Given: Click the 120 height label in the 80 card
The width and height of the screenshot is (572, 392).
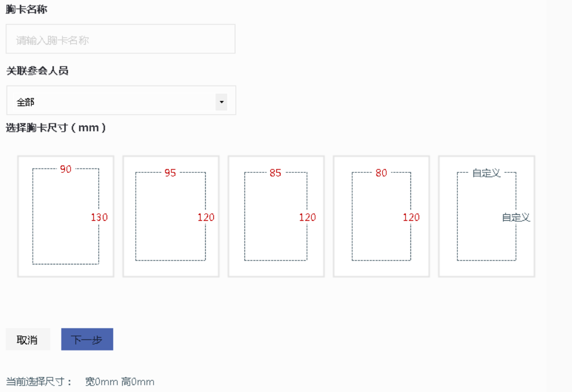Looking at the screenshot, I should [x=411, y=218].
